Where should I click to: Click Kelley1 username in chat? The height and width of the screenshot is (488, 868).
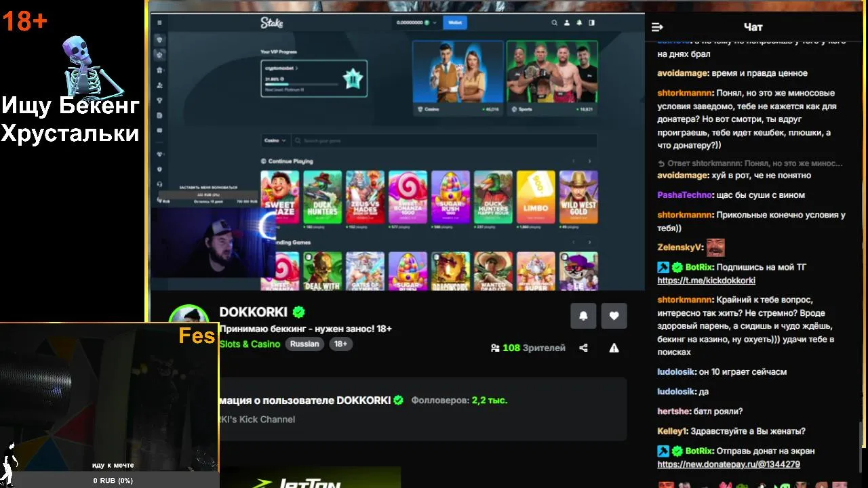click(x=673, y=430)
